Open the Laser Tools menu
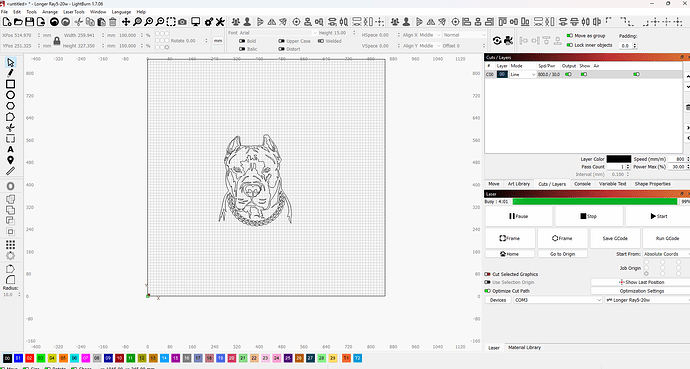This screenshot has width=690, height=369. (73, 12)
